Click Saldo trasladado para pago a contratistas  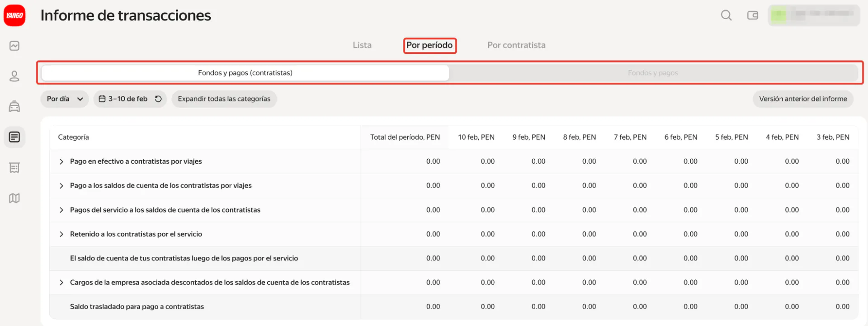tap(137, 307)
